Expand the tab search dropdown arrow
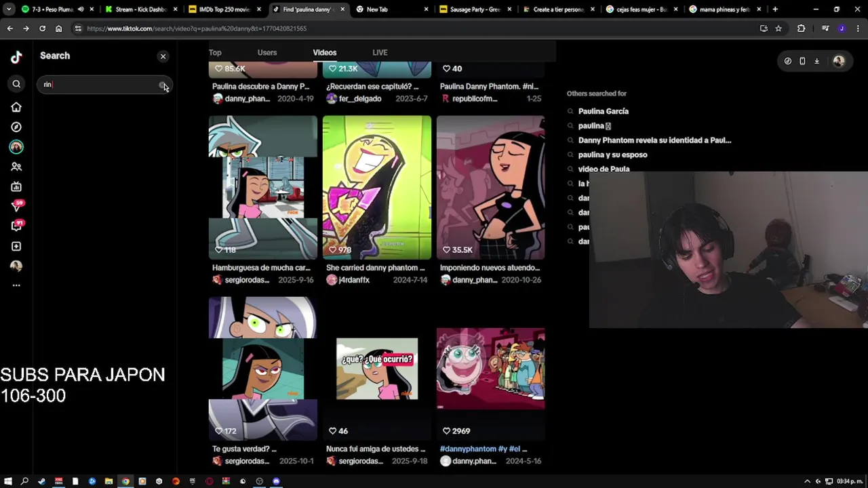 tap(9, 9)
